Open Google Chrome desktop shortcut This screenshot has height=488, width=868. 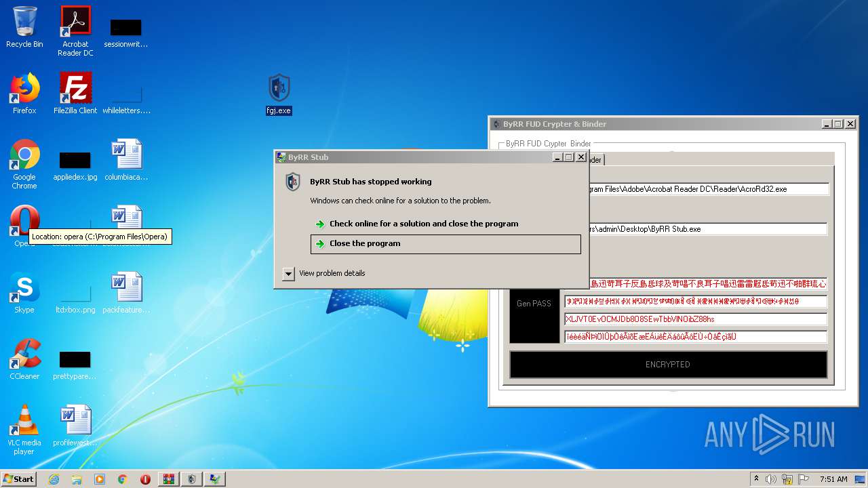point(24,164)
